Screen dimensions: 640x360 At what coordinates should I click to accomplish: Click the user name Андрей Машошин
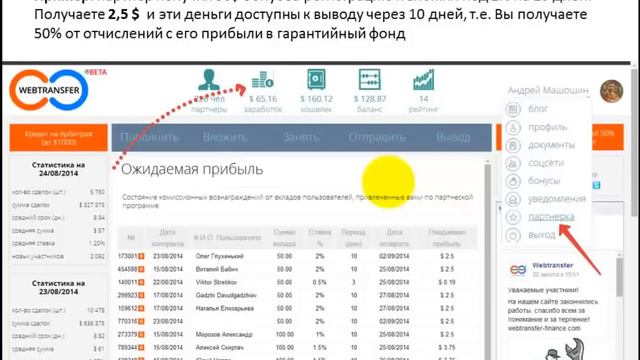(x=548, y=91)
